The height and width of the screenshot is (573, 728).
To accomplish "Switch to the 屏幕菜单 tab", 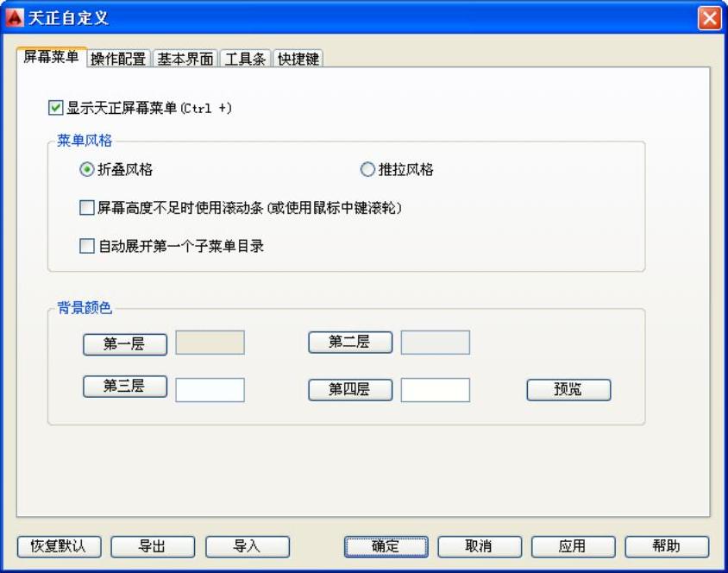I will coord(51,58).
